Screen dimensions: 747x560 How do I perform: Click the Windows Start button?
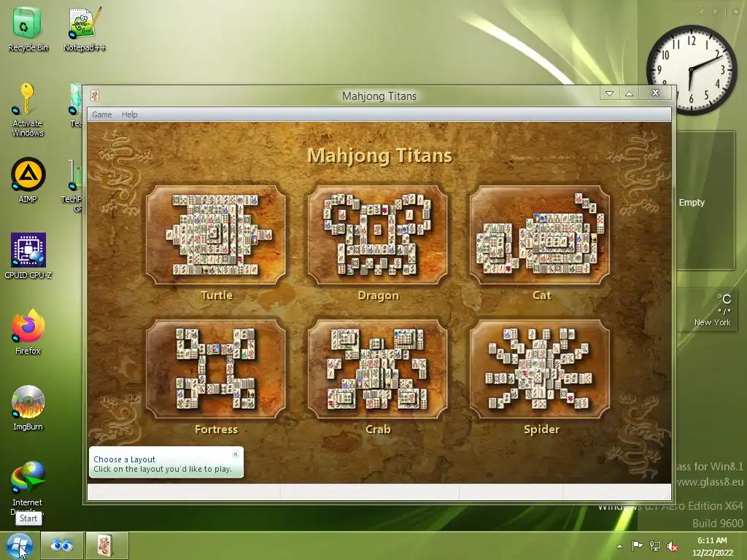click(x=19, y=545)
